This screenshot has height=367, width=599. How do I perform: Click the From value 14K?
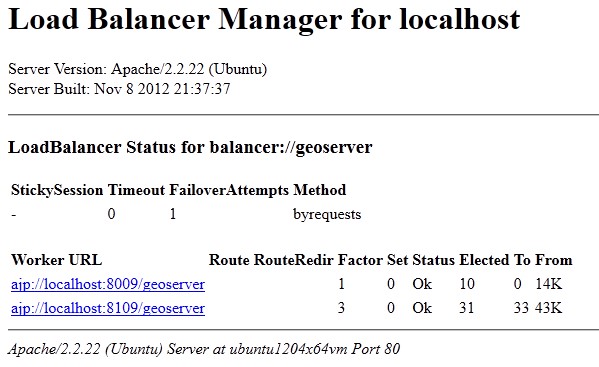tap(549, 284)
